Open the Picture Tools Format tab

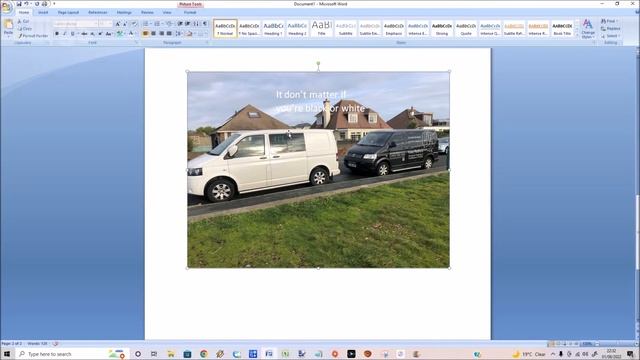[190, 13]
